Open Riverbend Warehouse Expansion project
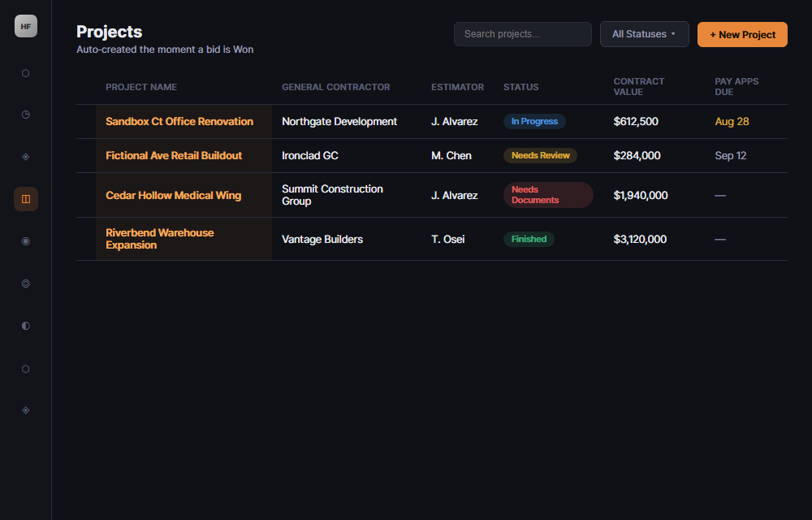This screenshot has height=520, width=812. click(x=159, y=239)
